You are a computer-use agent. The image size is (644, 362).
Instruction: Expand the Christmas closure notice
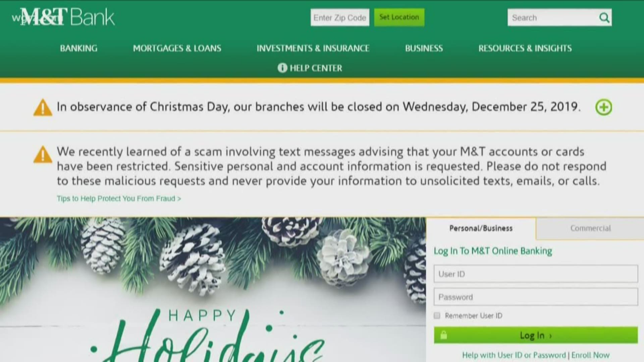click(603, 107)
